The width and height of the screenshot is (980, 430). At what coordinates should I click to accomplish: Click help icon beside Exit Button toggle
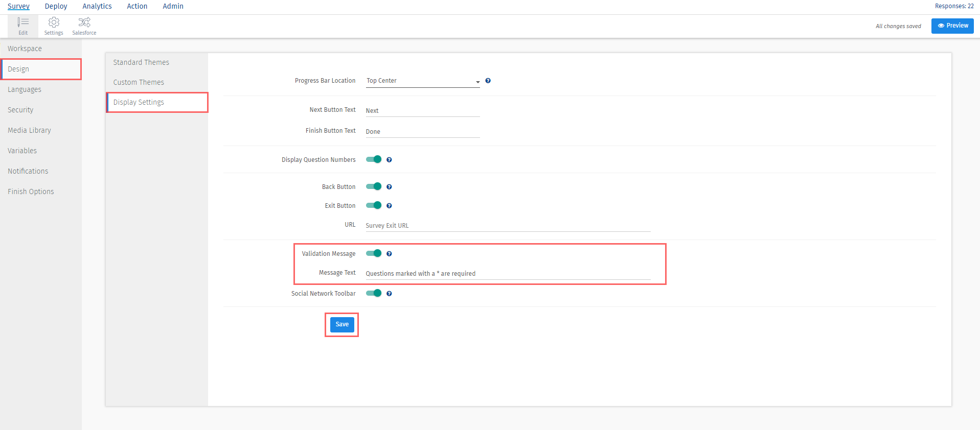(389, 206)
